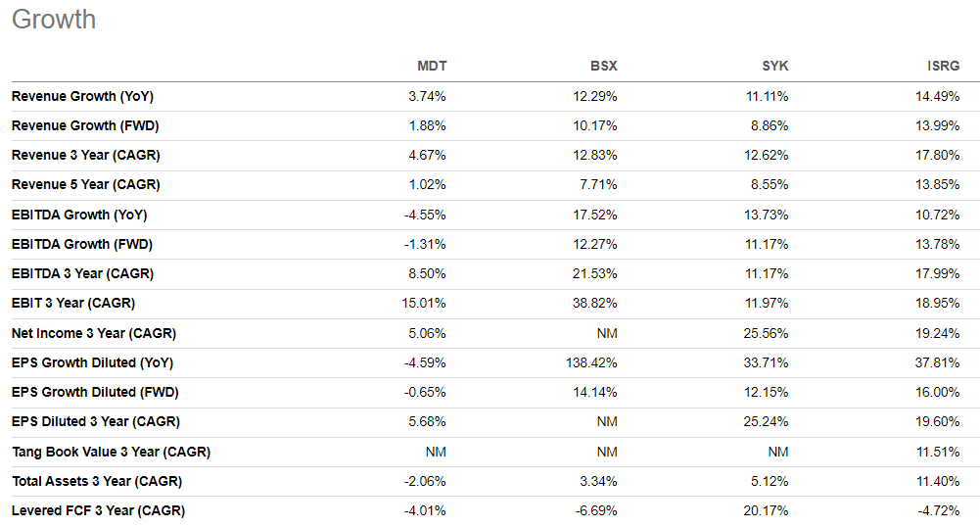Click the MDT column header
This screenshot has width=980, height=528.
pos(432,67)
